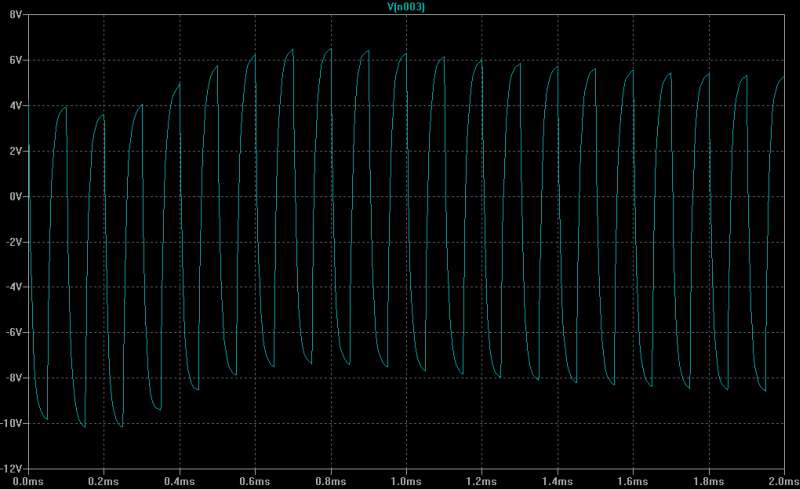Click the 1.2ms time axis label
The image size is (800, 489).
[x=482, y=481]
